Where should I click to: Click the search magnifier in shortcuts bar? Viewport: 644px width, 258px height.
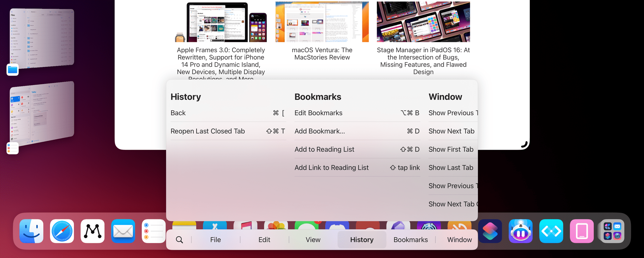click(179, 240)
